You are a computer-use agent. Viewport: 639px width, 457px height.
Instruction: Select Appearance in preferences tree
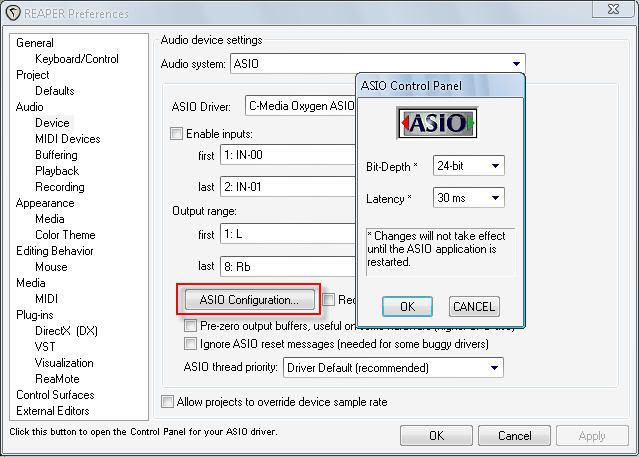pyautogui.click(x=45, y=203)
